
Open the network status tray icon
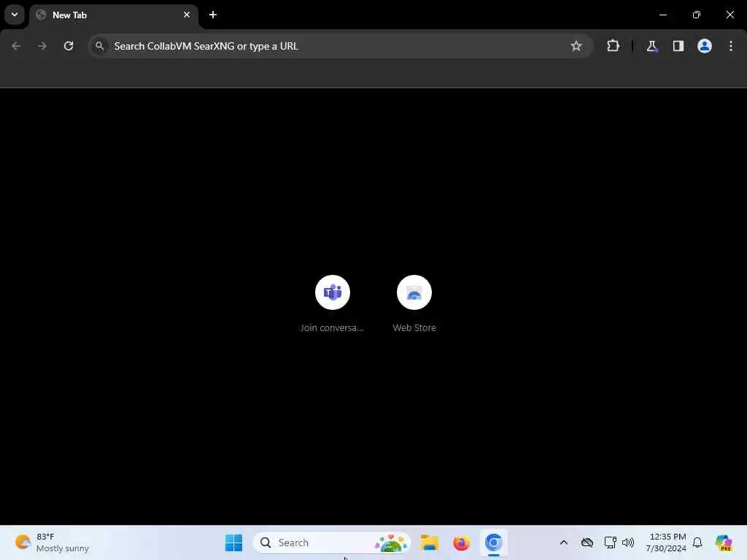pyautogui.click(x=611, y=542)
